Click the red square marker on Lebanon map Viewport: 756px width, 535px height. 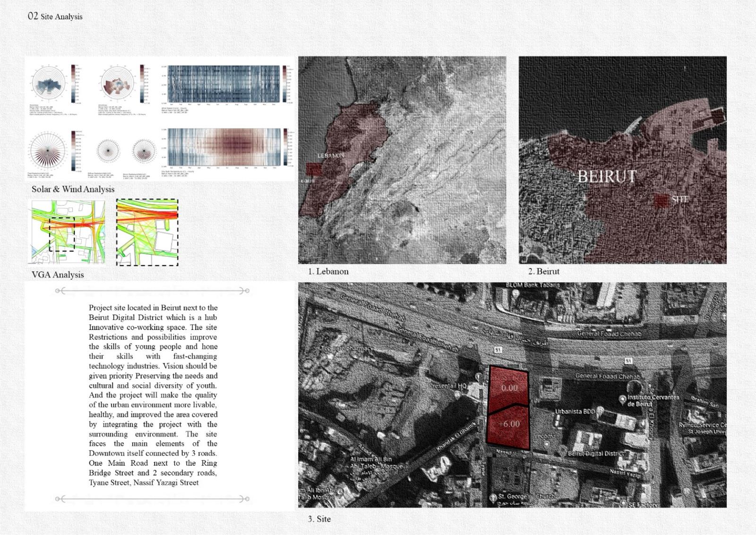pyautogui.click(x=313, y=169)
